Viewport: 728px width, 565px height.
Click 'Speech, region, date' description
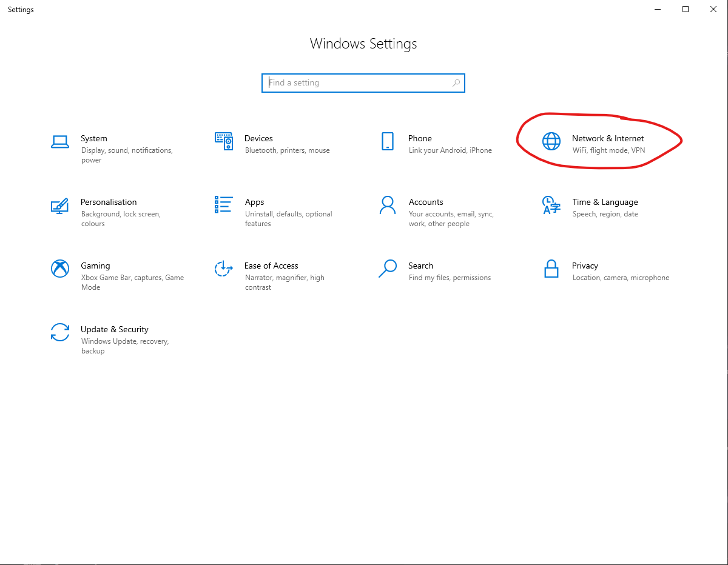605,214
